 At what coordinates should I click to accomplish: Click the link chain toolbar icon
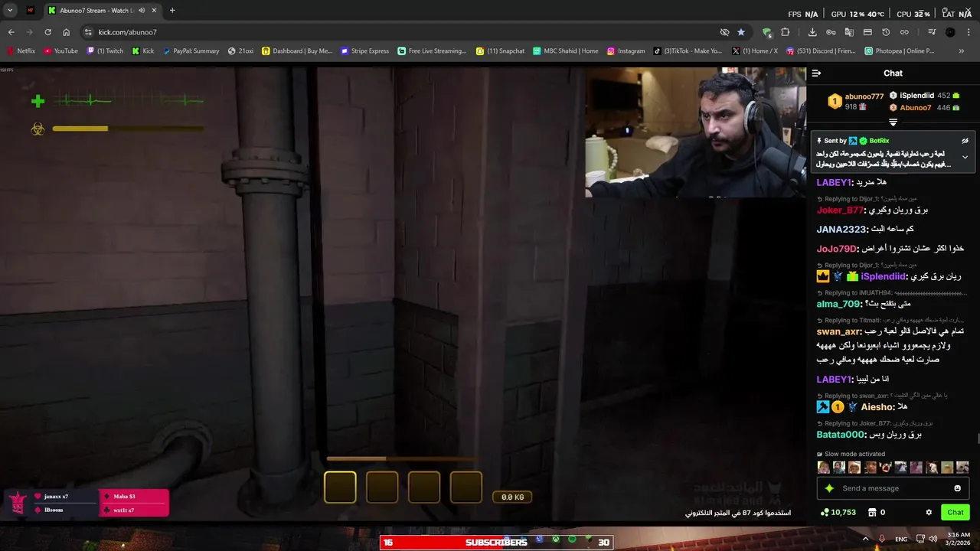(904, 32)
